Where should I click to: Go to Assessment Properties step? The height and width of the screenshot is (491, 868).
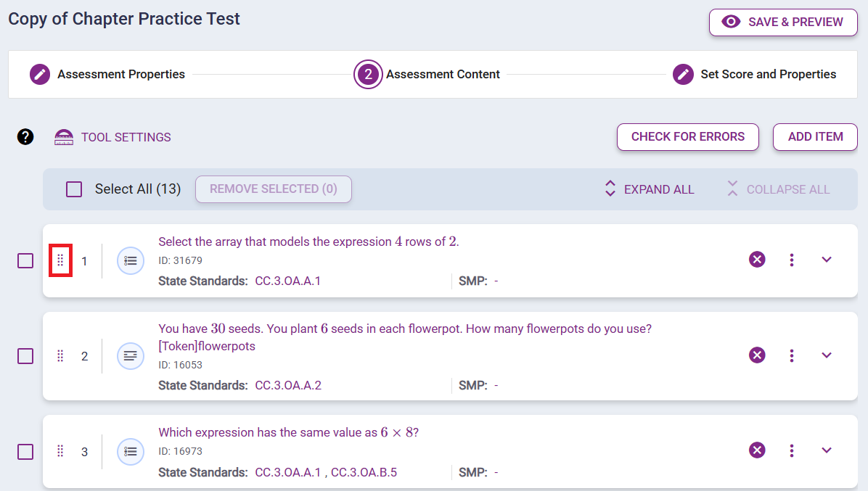(x=107, y=74)
